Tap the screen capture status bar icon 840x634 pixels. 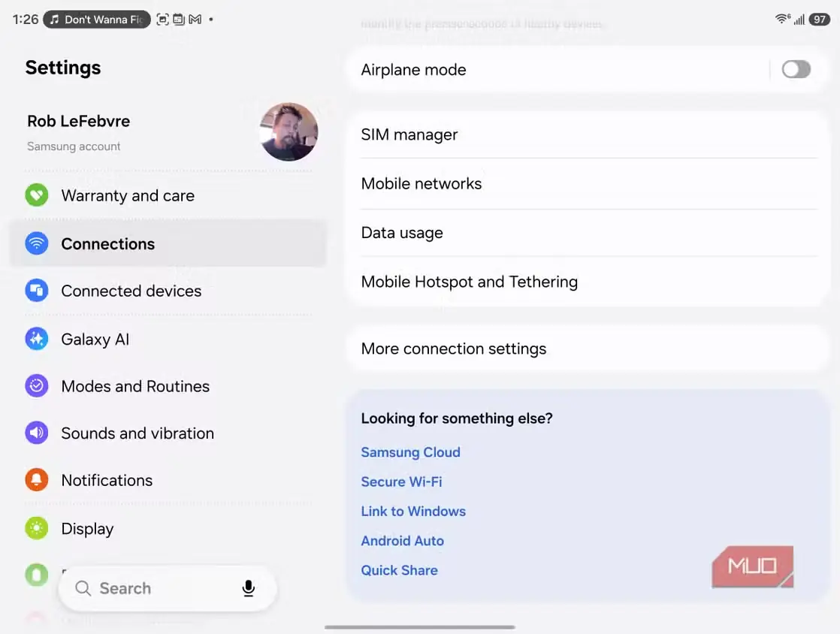tap(163, 20)
